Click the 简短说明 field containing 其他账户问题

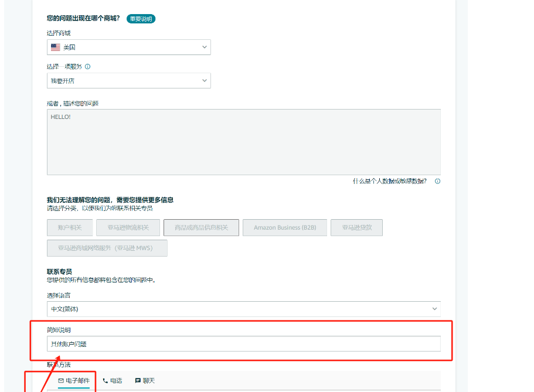pyautogui.click(x=243, y=344)
